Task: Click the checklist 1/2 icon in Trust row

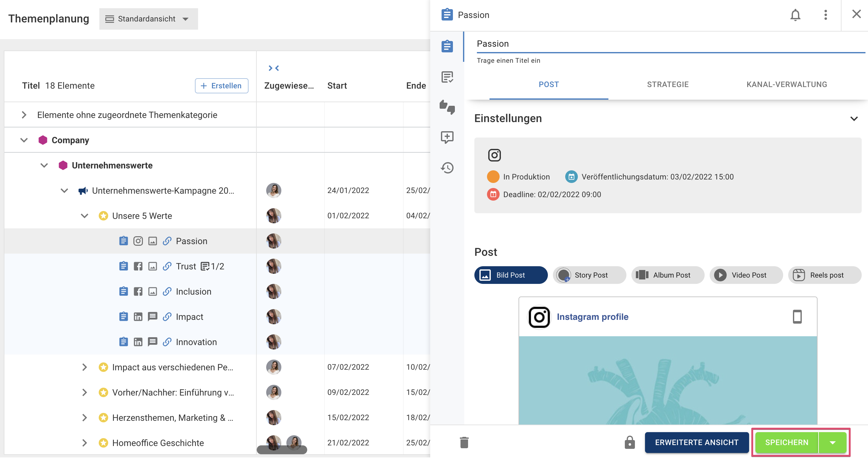Action: point(204,267)
